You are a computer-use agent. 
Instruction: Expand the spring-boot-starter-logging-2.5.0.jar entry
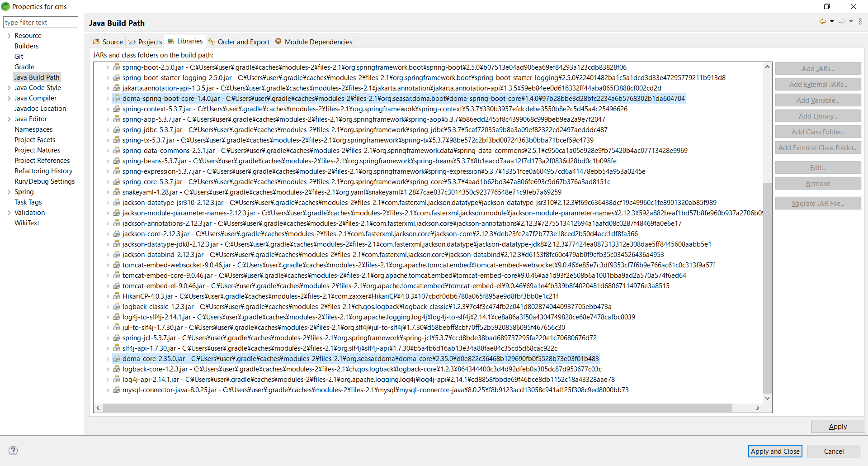(107, 78)
